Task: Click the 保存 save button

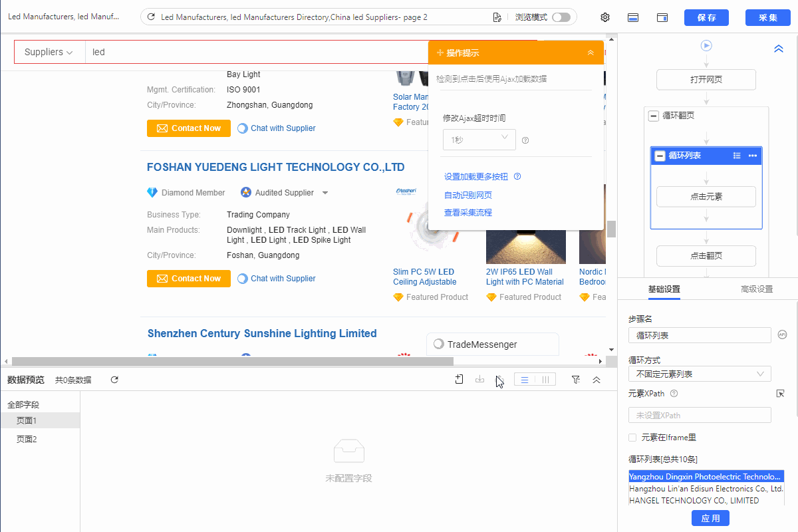Action: click(706, 17)
